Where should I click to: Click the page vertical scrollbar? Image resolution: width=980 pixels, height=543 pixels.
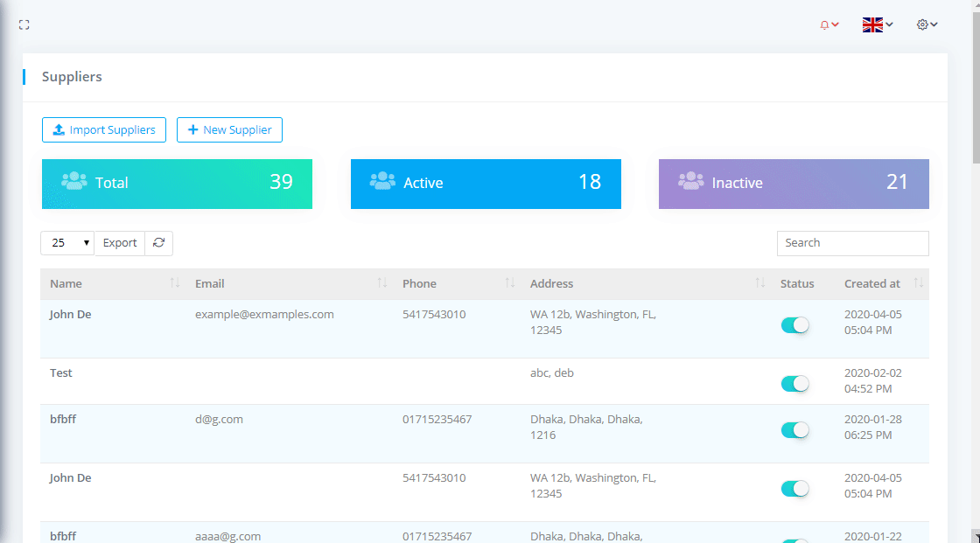[976, 262]
